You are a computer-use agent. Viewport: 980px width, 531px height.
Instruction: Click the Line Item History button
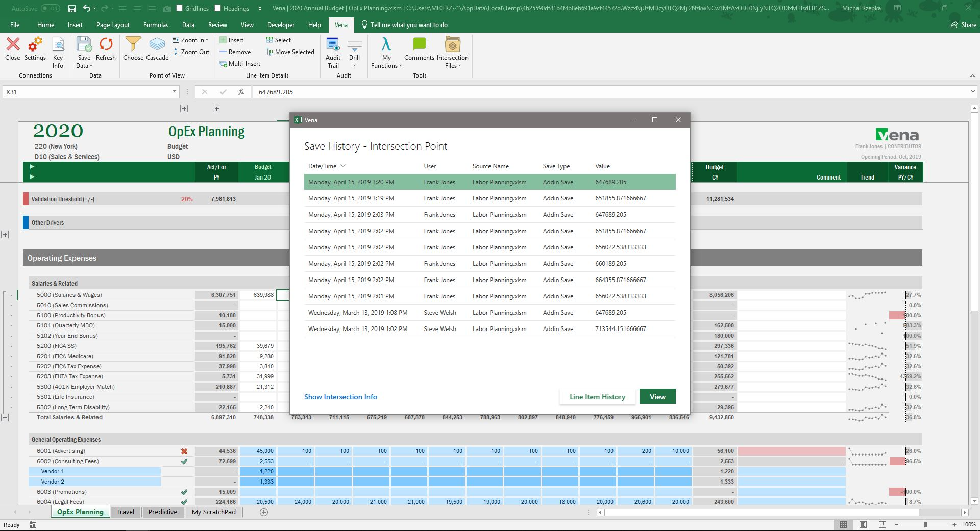[597, 397]
